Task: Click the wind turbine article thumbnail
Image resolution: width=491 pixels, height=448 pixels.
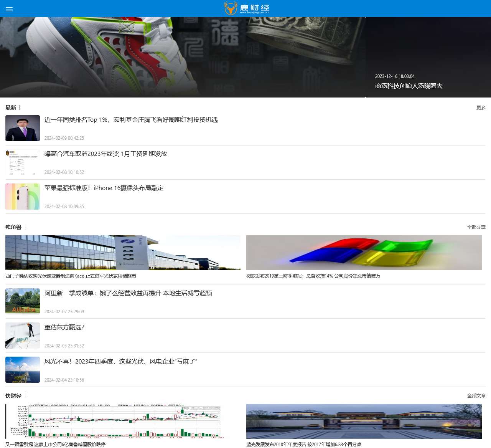Action: coord(23,370)
